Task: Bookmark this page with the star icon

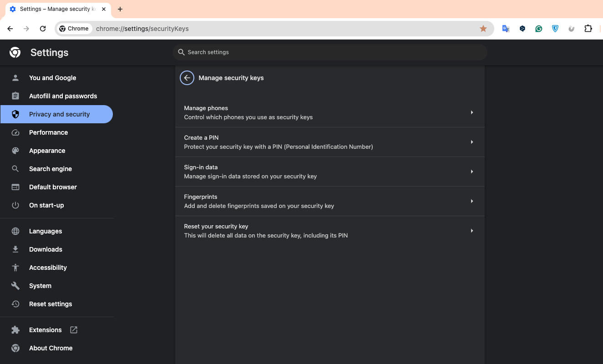Action: click(x=483, y=29)
